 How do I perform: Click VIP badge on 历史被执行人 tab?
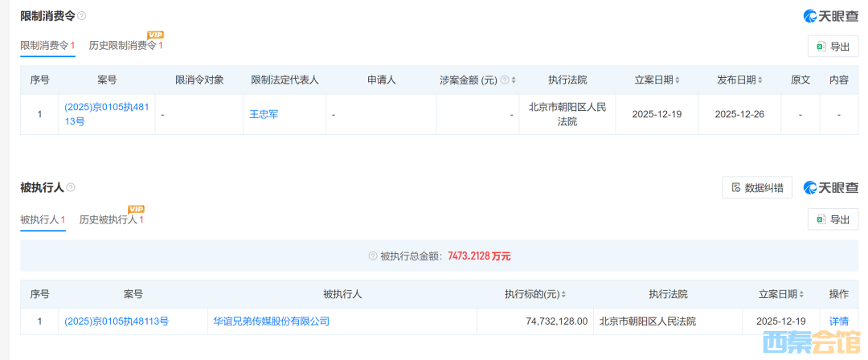(x=136, y=209)
